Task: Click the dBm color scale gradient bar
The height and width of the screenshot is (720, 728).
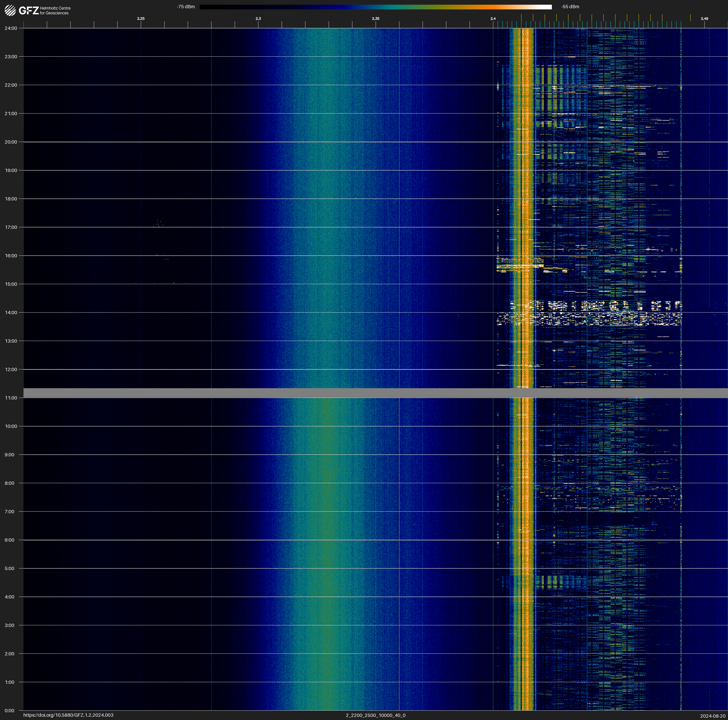Action: (375, 7)
